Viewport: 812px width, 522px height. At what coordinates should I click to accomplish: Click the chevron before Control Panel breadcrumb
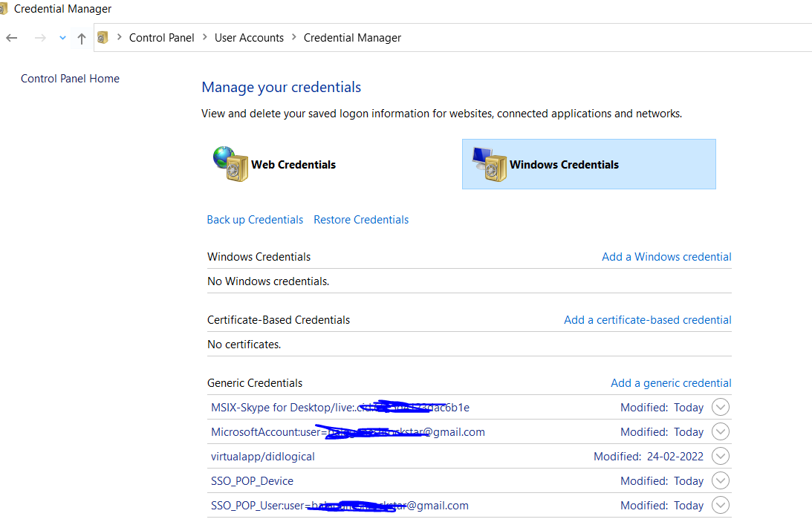pyautogui.click(x=119, y=37)
